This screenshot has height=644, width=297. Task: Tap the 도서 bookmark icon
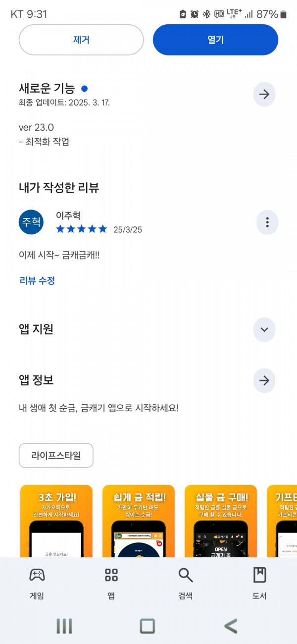coord(259,575)
